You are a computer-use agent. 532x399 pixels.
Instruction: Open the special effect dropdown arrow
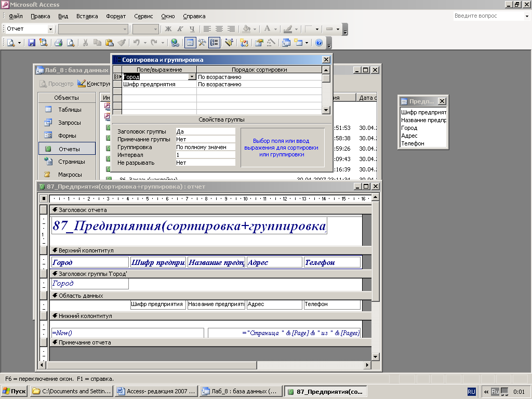pyautogui.click(x=338, y=29)
